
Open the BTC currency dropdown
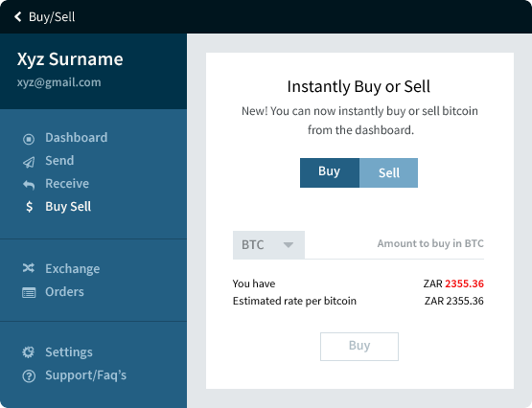tap(268, 245)
